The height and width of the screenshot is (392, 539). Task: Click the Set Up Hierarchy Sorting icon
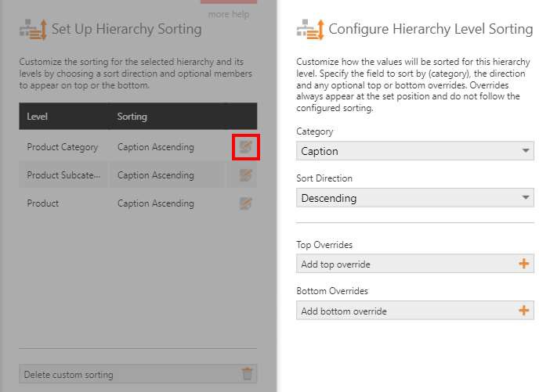33,30
